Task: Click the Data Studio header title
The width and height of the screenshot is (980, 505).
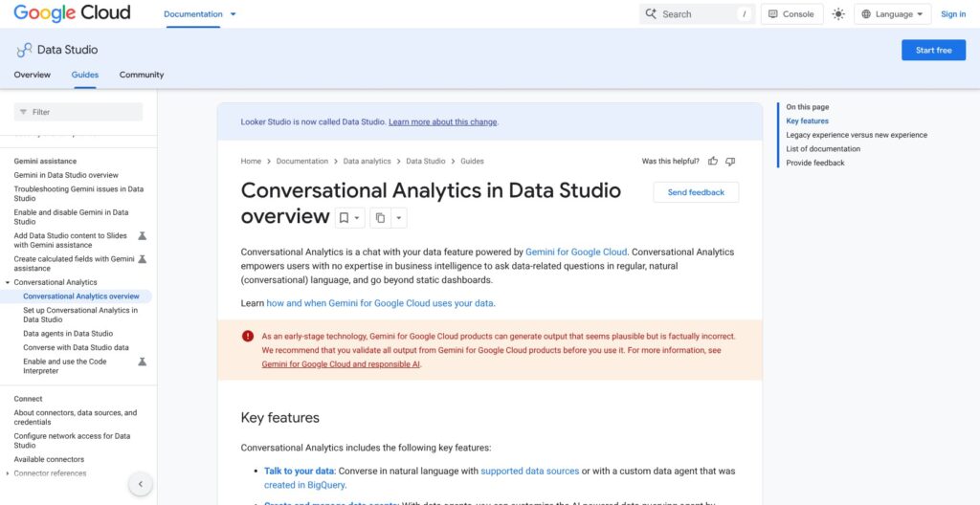Action: click(x=68, y=50)
